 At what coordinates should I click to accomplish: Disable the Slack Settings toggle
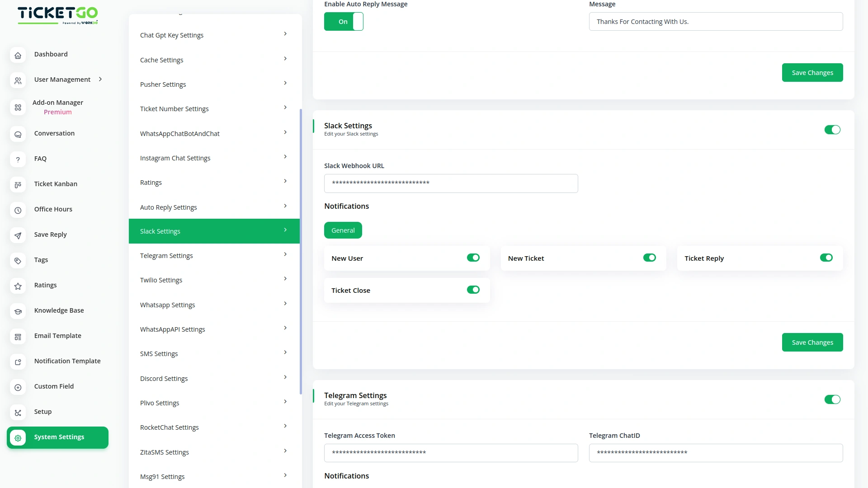[832, 130]
